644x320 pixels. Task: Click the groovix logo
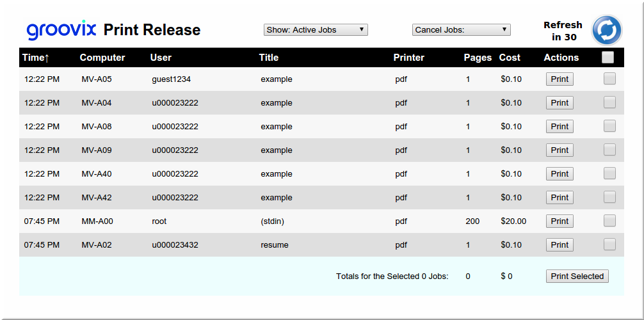tap(61, 29)
